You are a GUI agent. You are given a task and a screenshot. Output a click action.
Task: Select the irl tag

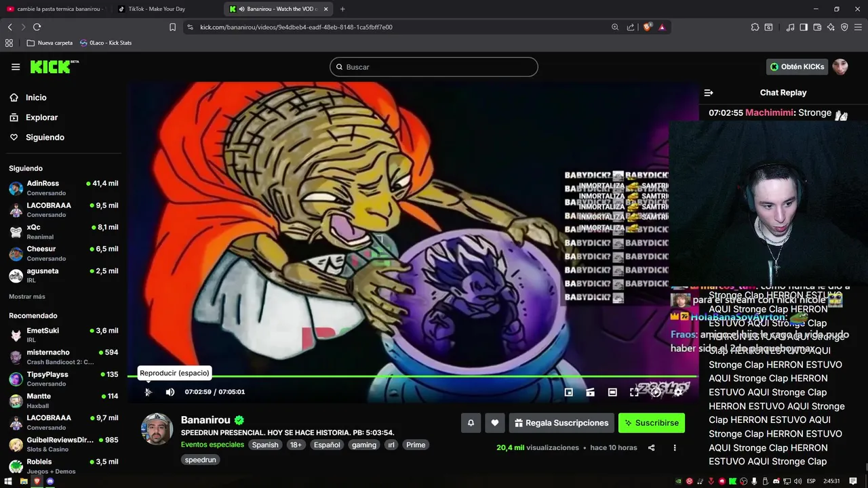391,445
